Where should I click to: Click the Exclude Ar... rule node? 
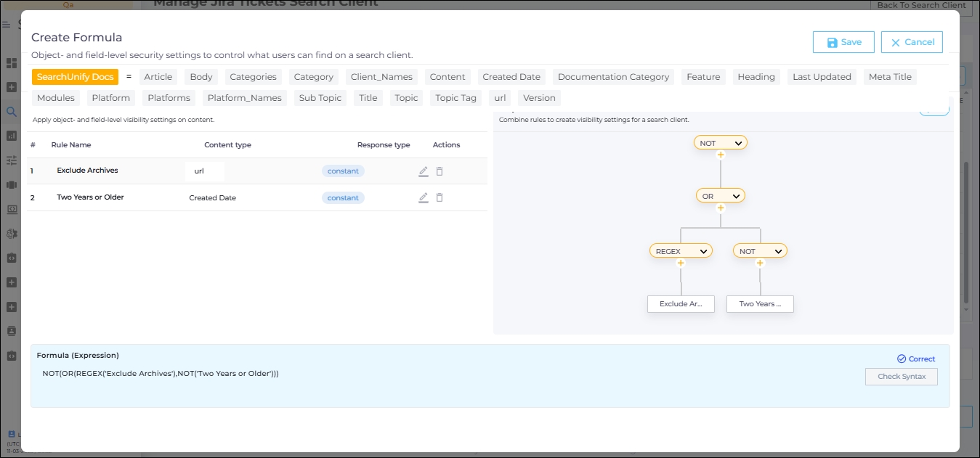[x=681, y=304]
